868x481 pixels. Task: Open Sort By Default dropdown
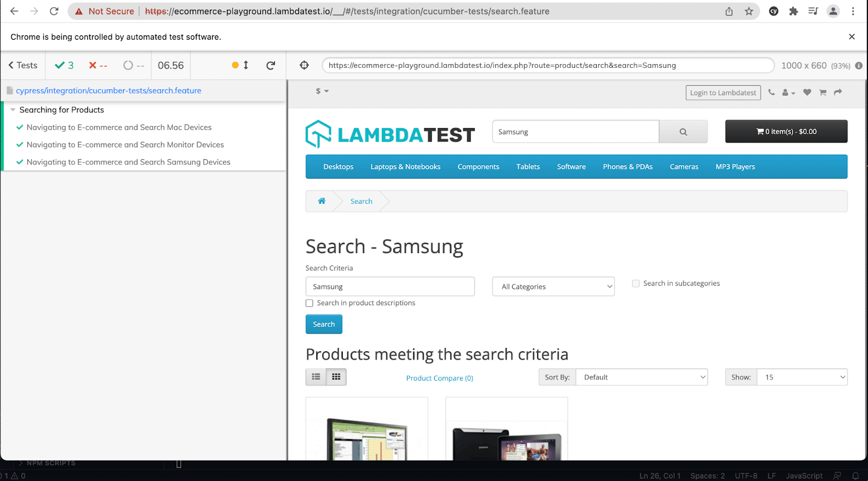[x=642, y=377]
